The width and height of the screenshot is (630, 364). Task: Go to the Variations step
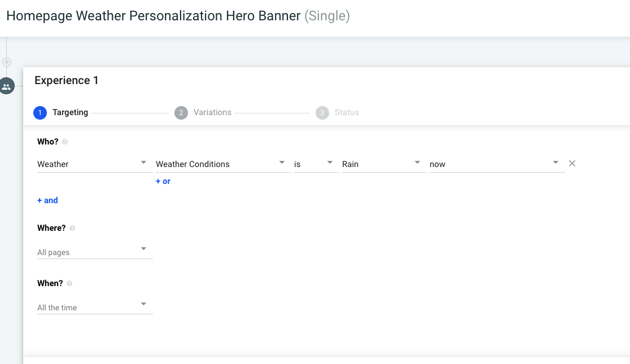[x=203, y=112]
